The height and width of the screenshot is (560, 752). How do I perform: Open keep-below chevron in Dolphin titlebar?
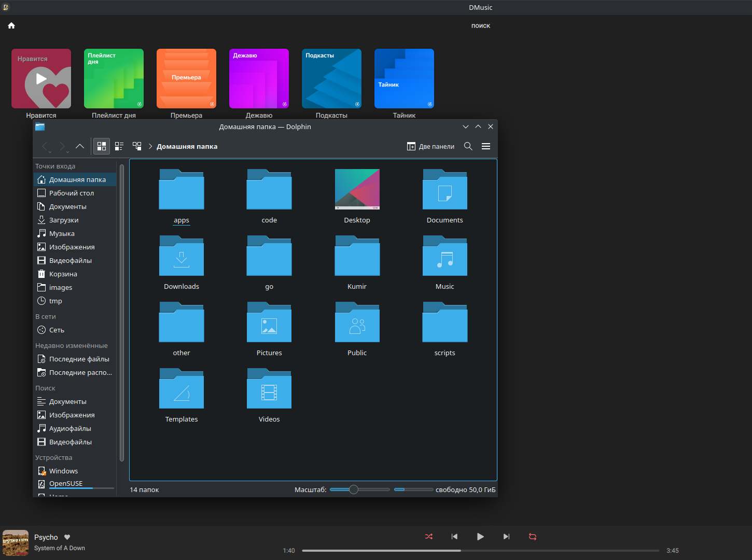coord(466,127)
